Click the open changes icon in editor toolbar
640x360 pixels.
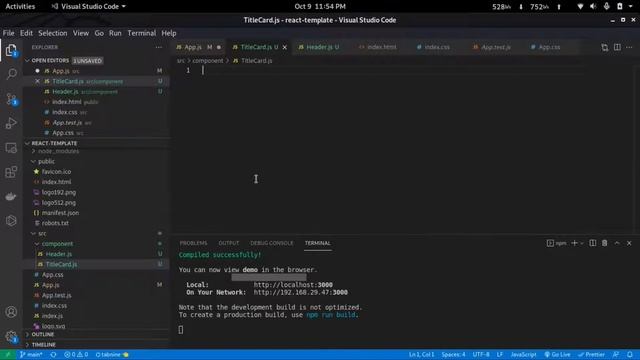(604, 47)
